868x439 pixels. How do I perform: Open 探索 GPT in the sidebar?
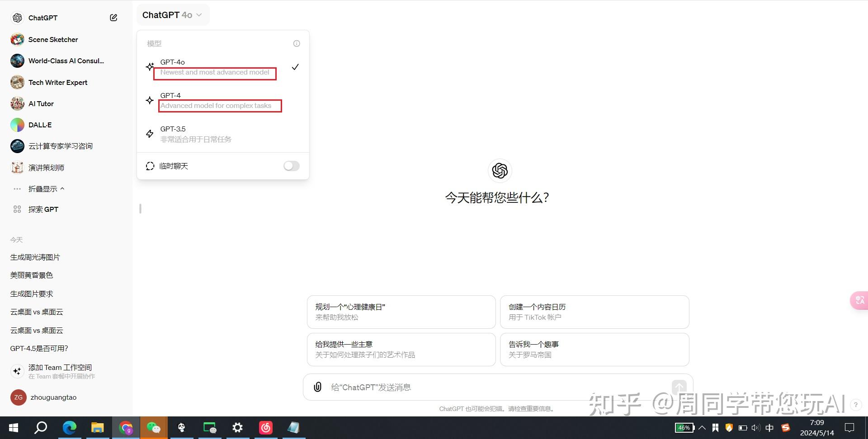pos(44,209)
